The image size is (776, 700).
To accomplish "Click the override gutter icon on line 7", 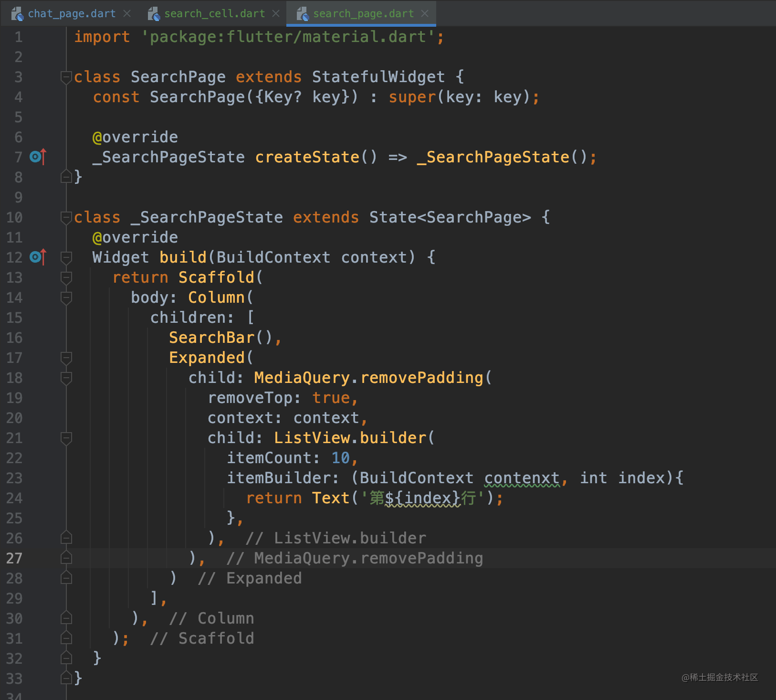I will pyautogui.click(x=37, y=157).
